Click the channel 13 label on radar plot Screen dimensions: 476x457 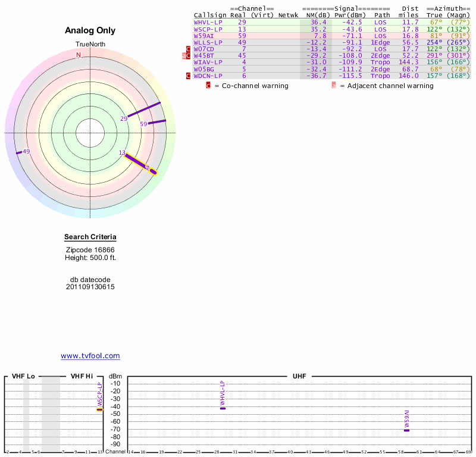(x=122, y=153)
